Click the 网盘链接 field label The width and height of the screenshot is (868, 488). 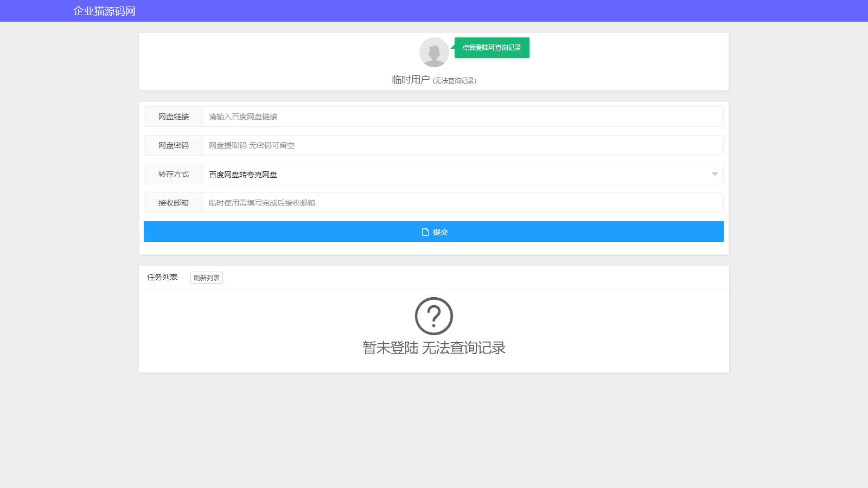click(174, 117)
